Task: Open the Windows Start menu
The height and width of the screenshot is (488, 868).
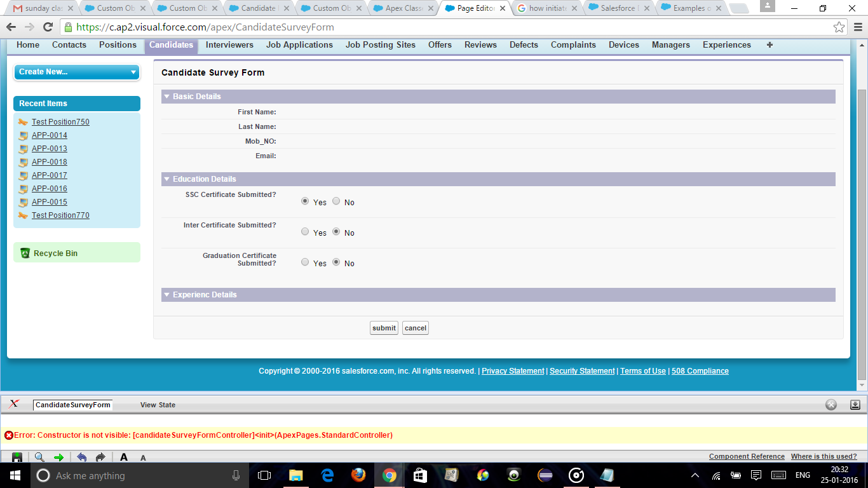Action: pos(15,475)
